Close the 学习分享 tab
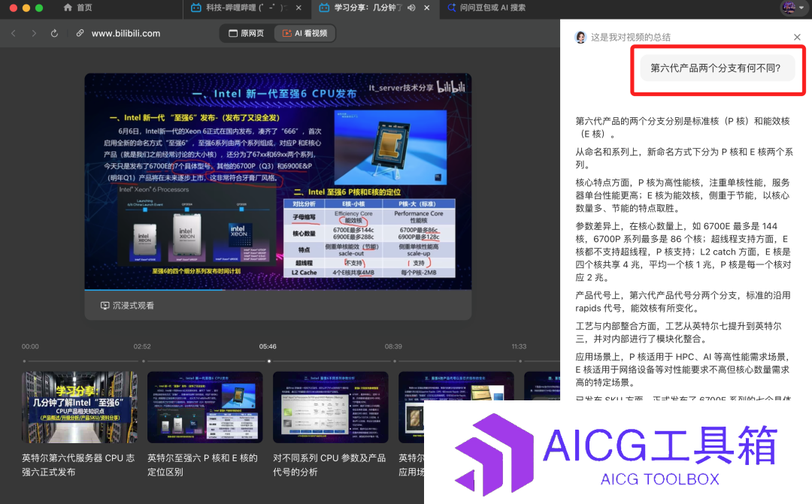This screenshot has width=812, height=504. coord(427,8)
